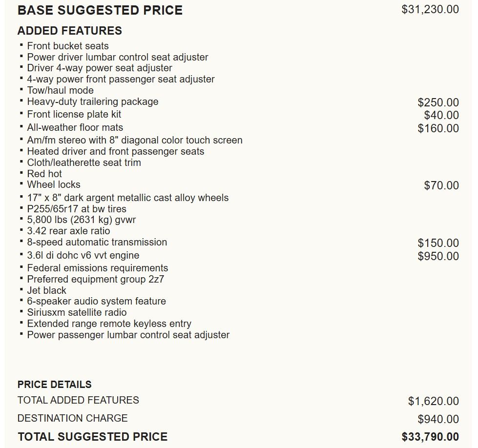Select the All-weather floor mats feature
The width and height of the screenshot is (478, 448).
[75, 127]
